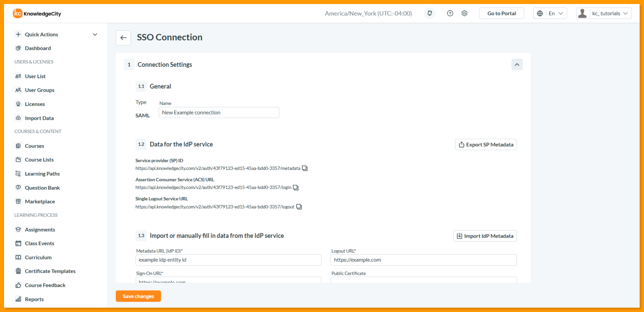This screenshot has width=644, height=312.
Task: Click the Metadata URL (IdP ID) field
Action: pos(229,260)
